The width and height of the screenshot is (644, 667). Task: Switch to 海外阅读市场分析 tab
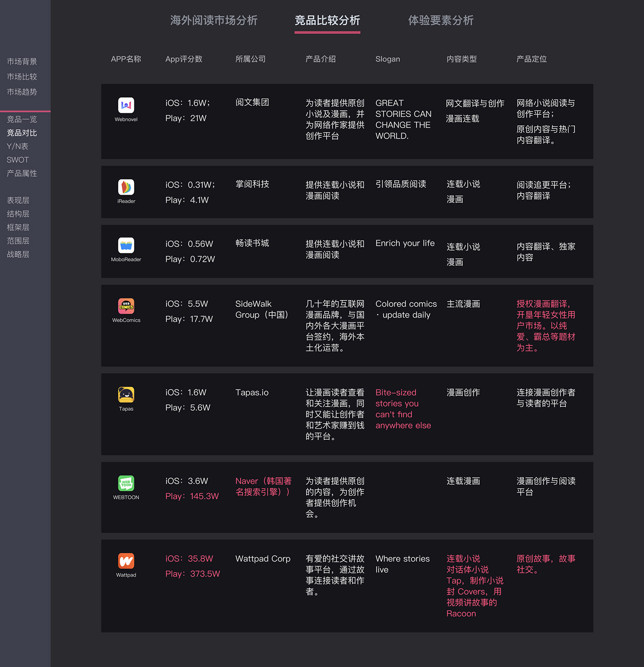pos(214,20)
